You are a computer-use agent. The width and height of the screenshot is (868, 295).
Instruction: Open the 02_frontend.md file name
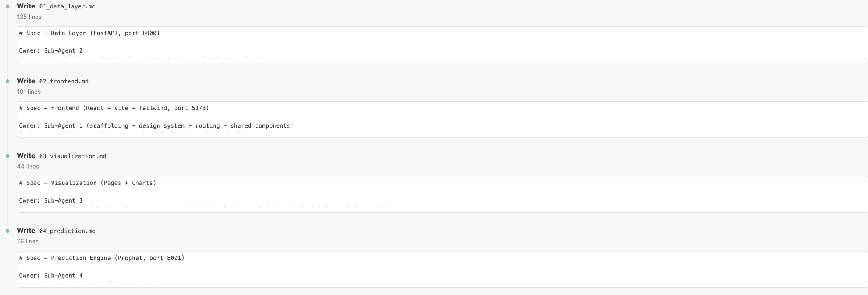tap(64, 81)
